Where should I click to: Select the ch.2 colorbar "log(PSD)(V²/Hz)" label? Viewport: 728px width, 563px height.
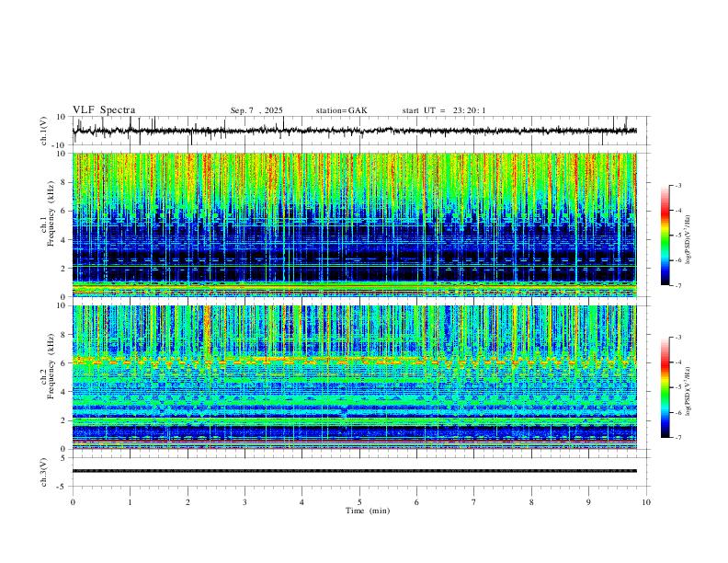[x=688, y=390]
